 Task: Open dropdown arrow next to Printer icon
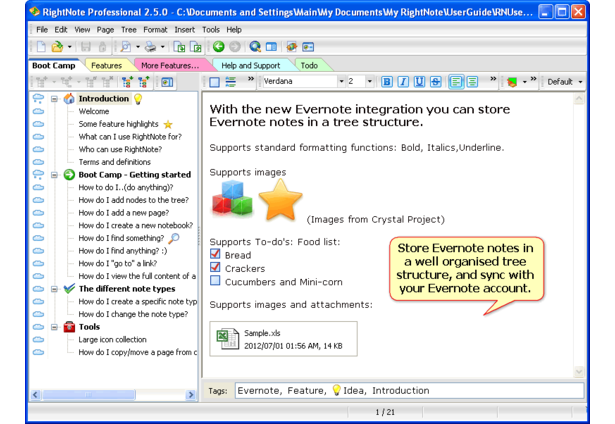[162, 47]
